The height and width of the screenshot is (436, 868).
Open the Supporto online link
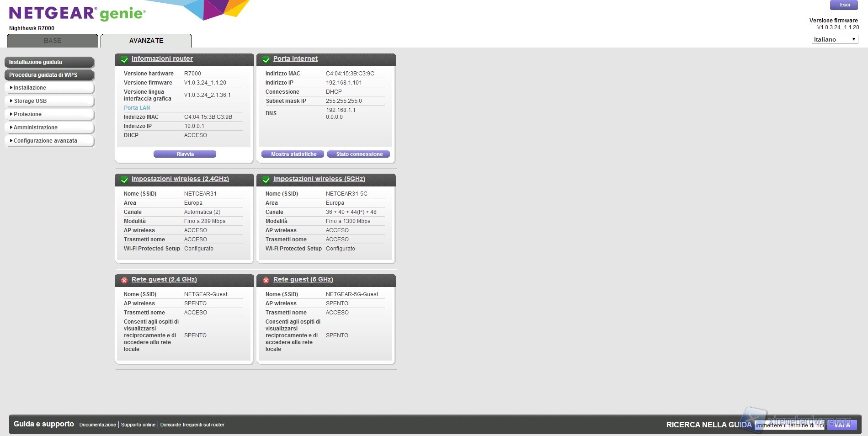click(138, 425)
